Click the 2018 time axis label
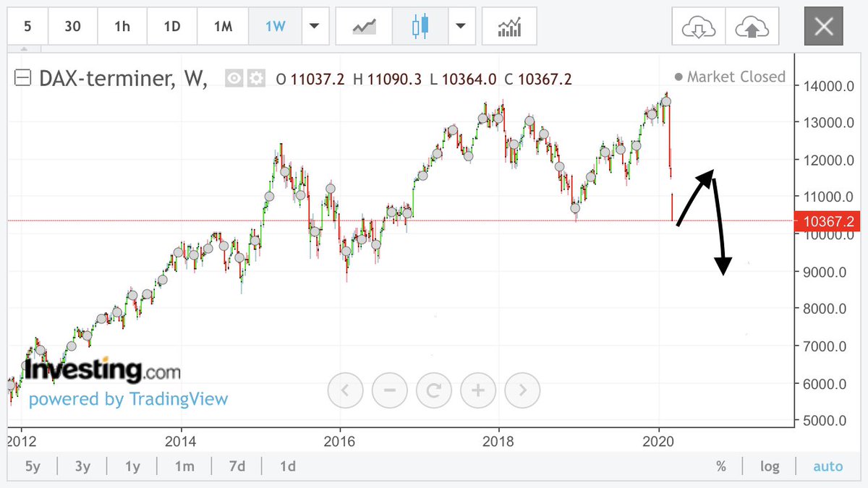 tap(498, 440)
